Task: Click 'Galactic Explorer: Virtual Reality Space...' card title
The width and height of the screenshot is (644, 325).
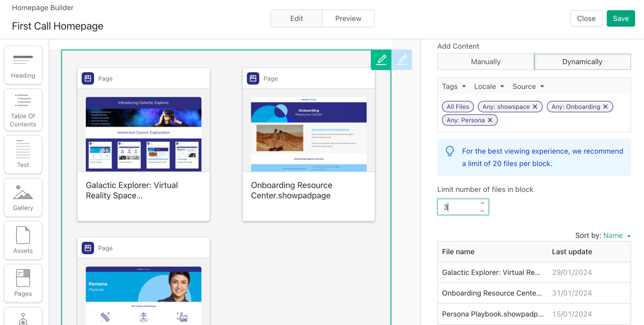Action: click(x=132, y=191)
